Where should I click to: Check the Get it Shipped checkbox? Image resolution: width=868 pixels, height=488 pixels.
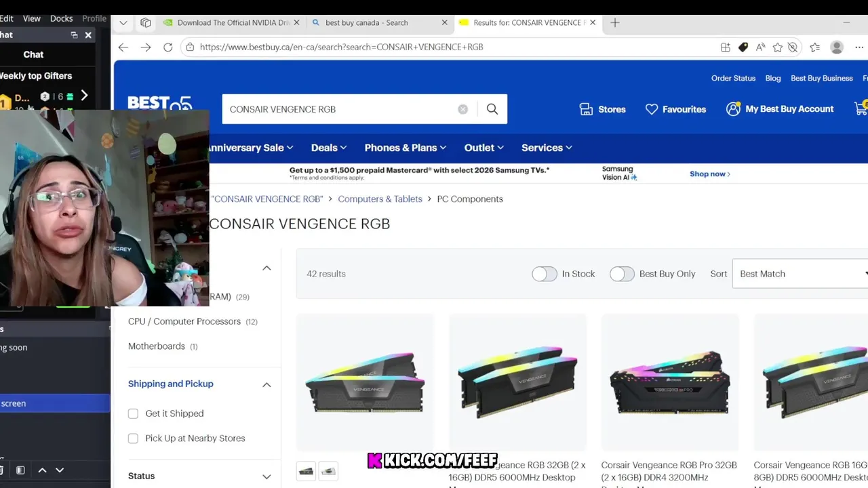(x=133, y=413)
